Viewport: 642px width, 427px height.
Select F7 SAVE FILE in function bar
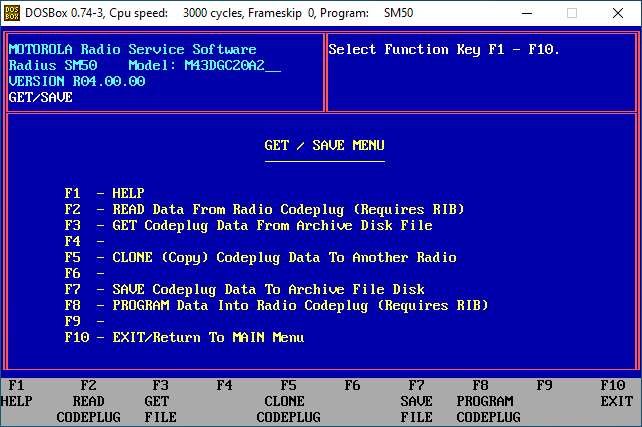pyautogui.click(x=416, y=401)
